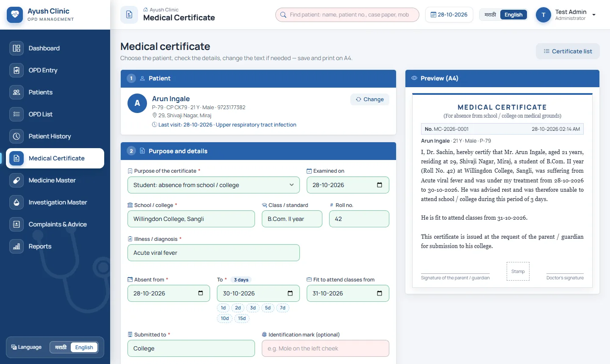Switch sidebar language to मराठी
610x364 pixels.
[x=61, y=347]
